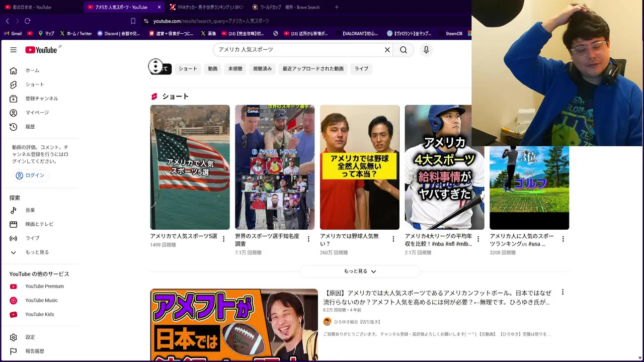
Task: Click the ひろゆき組合 channel avatar
Action: pos(327,322)
